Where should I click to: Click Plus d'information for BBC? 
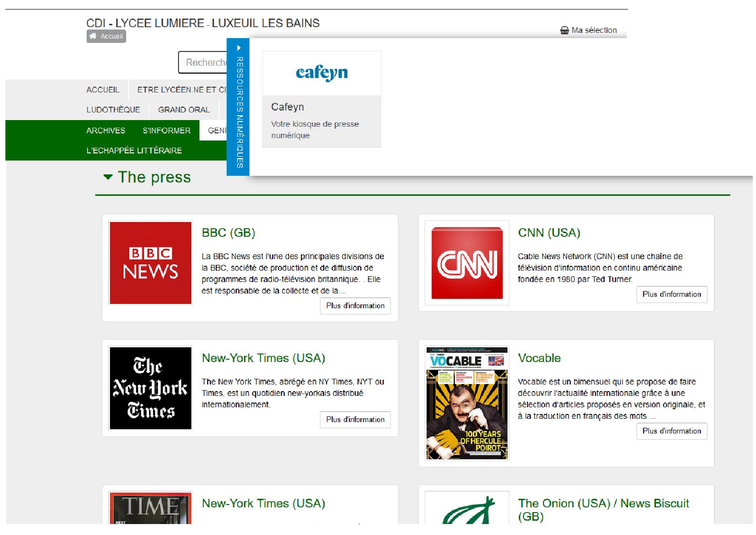pos(355,306)
